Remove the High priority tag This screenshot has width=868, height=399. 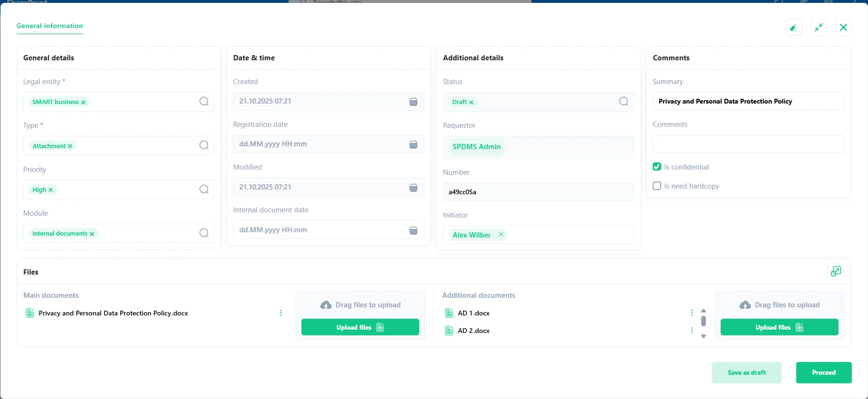coord(51,190)
